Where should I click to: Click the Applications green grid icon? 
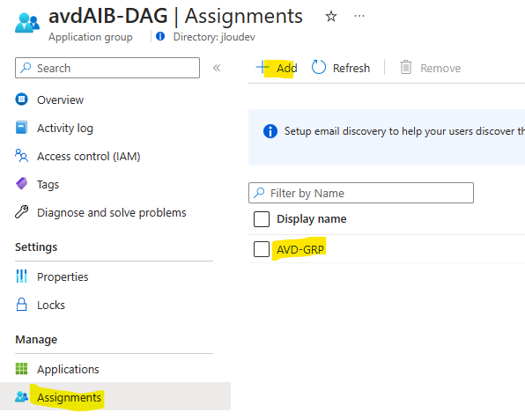(x=21, y=368)
